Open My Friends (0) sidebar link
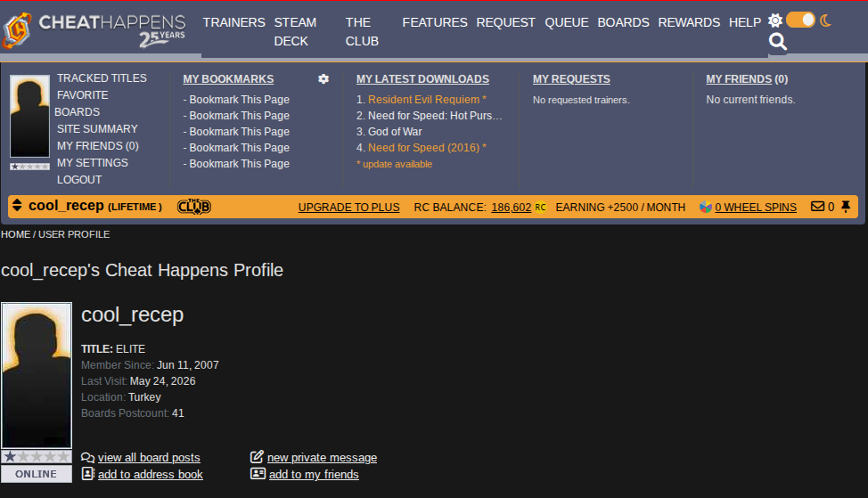Viewport: 868px width, 498px height. point(98,146)
